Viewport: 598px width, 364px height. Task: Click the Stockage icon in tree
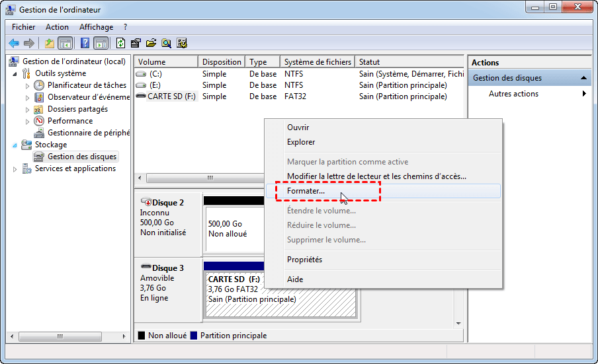coord(26,145)
